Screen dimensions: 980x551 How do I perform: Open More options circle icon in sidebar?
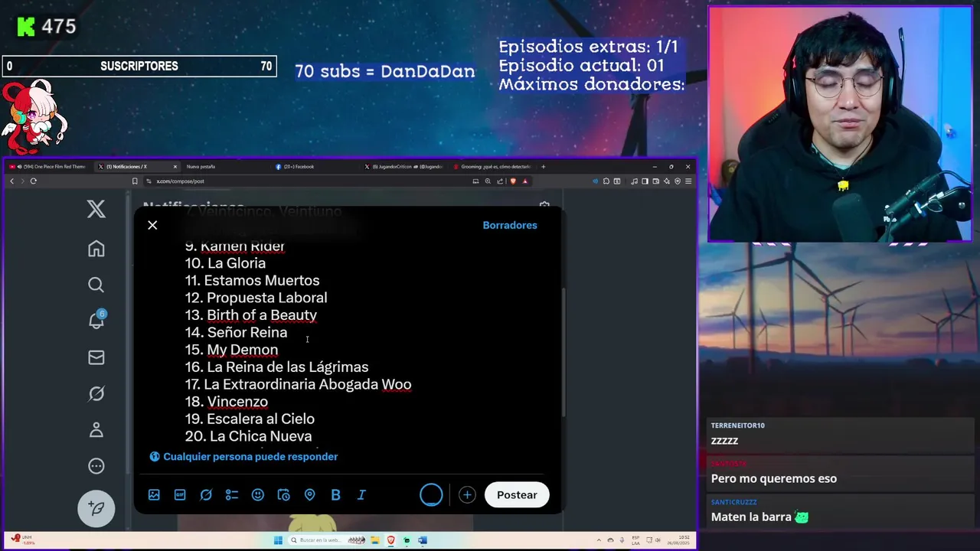coord(96,466)
